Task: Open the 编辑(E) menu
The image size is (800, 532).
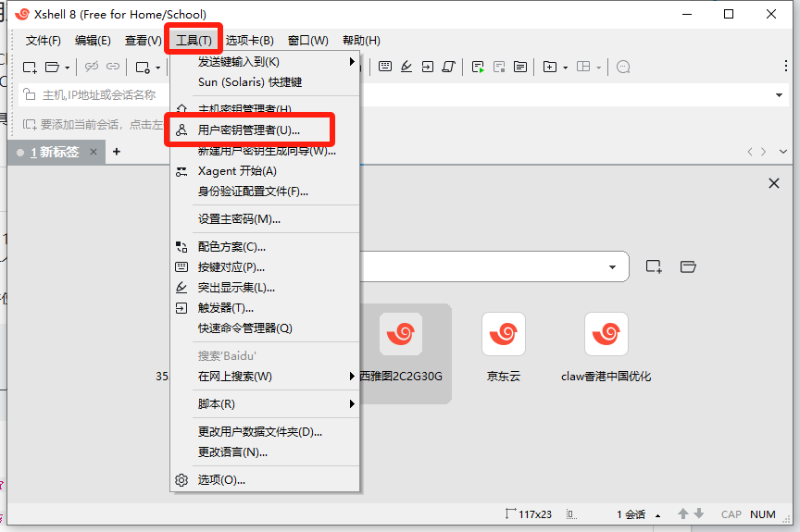Action: (93, 41)
